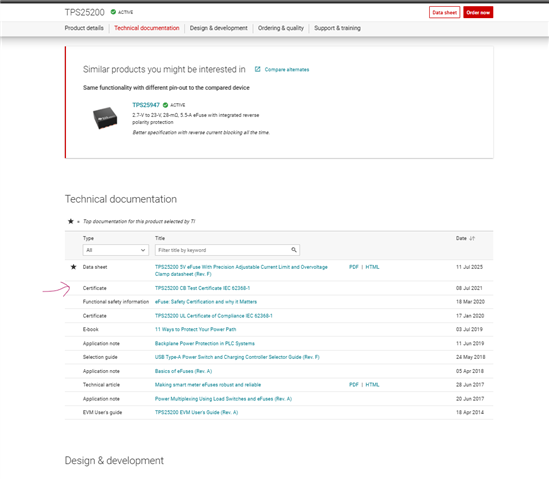Sort documents by Date arrow icon
Viewport: 549px width, 479px height.
[472, 238]
